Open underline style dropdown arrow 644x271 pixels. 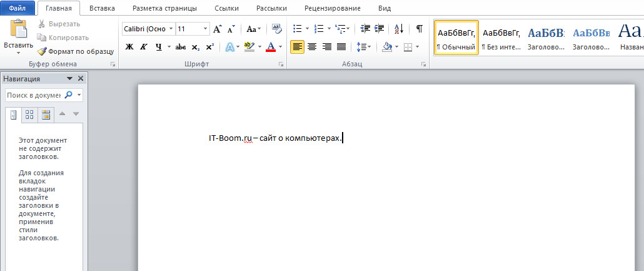pos(169,47)
